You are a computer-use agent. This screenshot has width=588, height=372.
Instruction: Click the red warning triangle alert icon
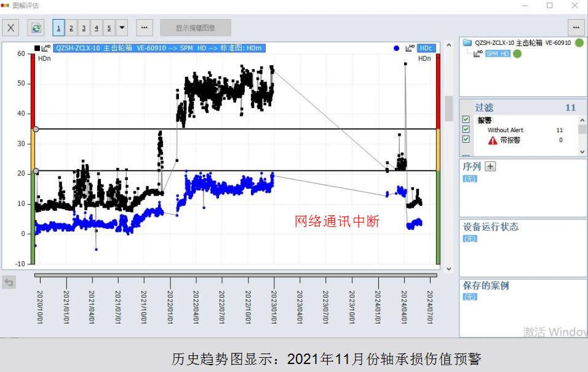pos(493,140)
